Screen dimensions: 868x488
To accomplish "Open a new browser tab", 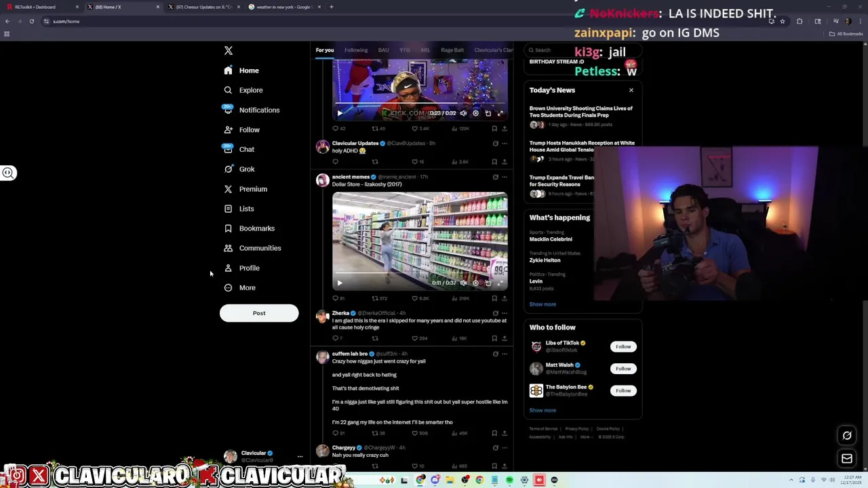I will coord(332,7).
